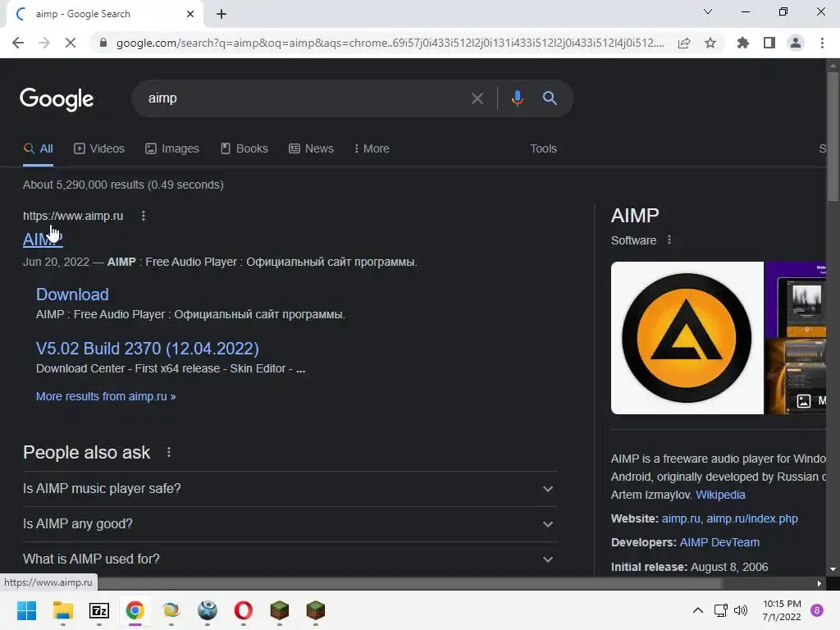Open File Explorer from taskbar
The height and width of the screenshot is (630, 840).
tap(62, 610)
